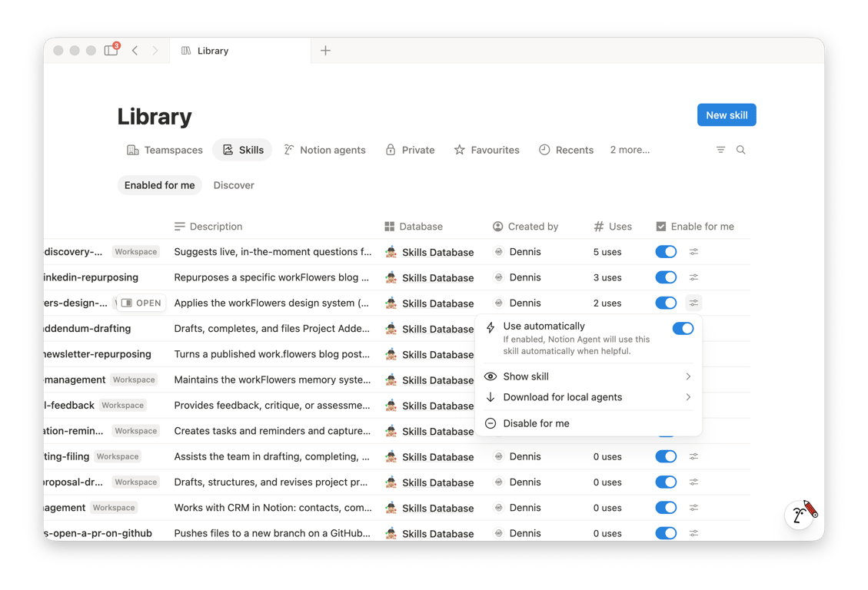Toggle Use automatically switch

click(x=683, y=329)
